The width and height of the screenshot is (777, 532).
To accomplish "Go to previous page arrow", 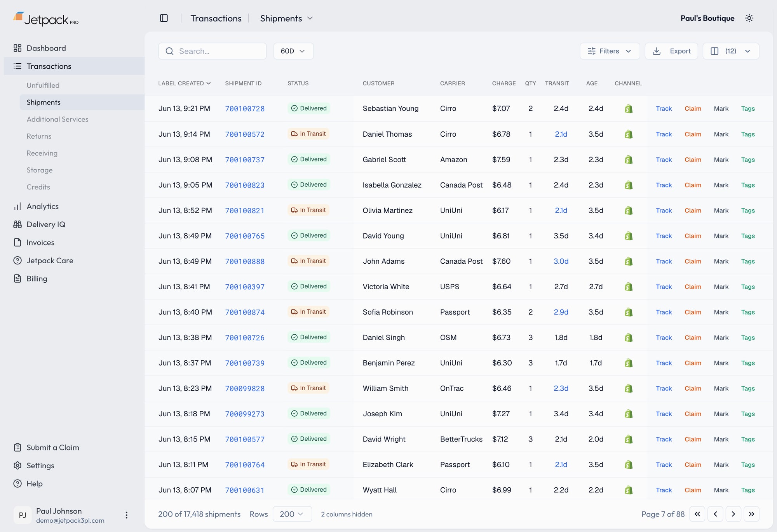I will [x=715, y=514].
